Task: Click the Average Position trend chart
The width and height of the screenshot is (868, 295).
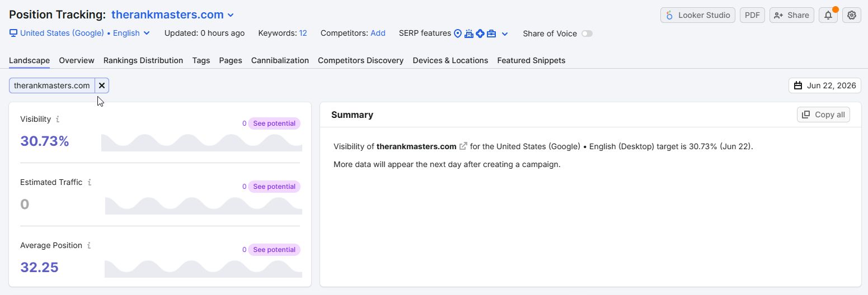Action: pyautogui.click(x=204, y=269)
